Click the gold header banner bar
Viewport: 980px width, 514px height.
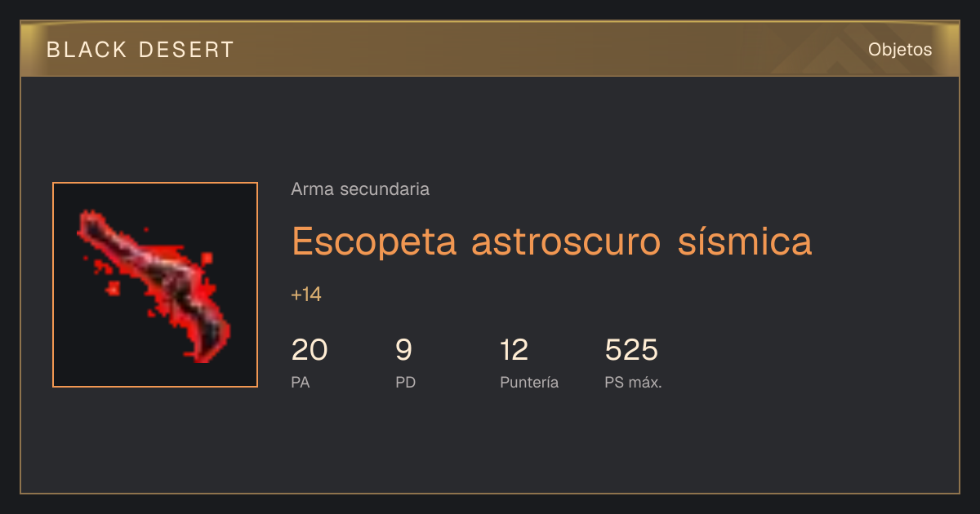490,49
